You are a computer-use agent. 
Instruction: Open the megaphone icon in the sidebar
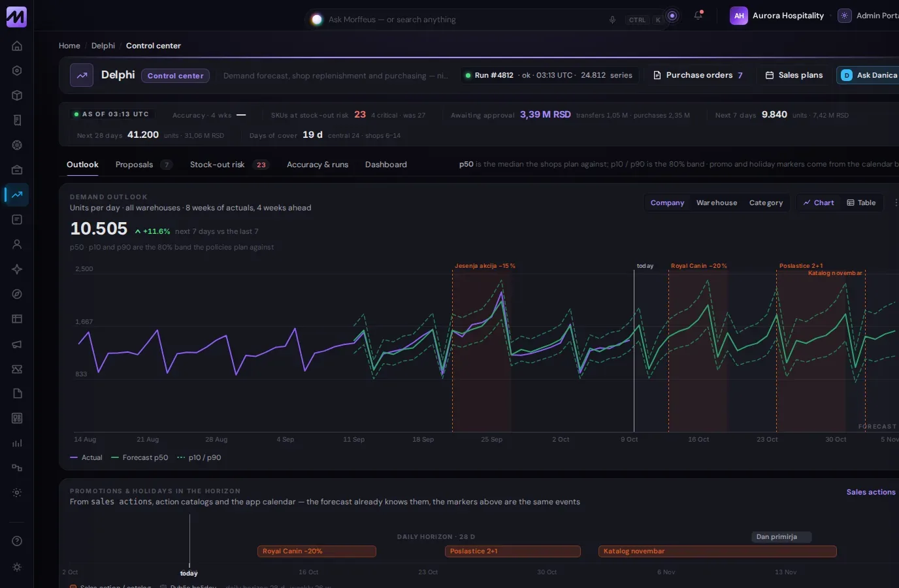point(17,344)
